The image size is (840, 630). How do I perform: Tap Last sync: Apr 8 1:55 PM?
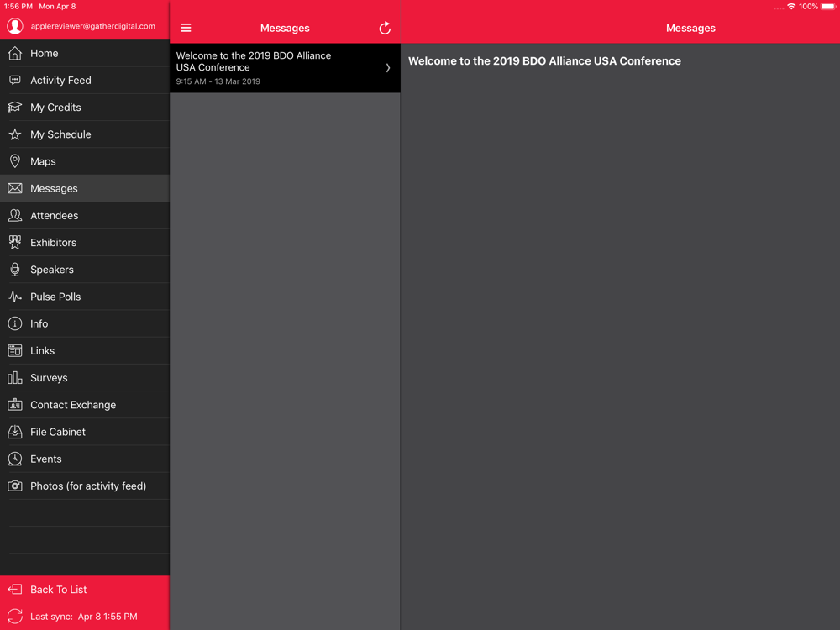83,616
